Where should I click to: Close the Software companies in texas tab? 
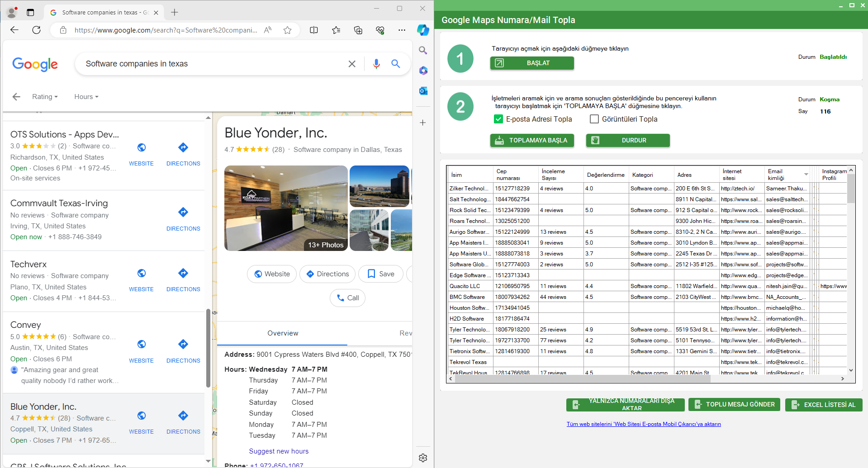(x=156, y=13)
